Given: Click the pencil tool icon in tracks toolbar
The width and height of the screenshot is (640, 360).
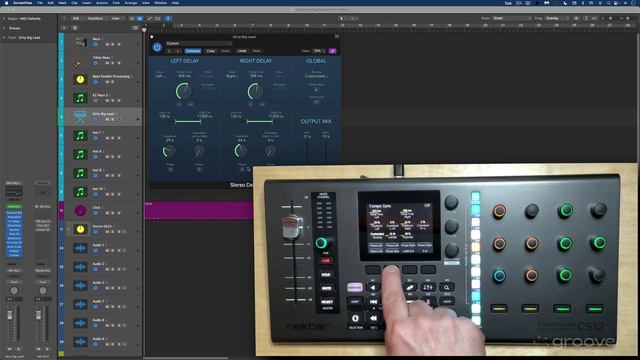Looking at the screenshot, I should pyautogui.click(x=150, y=18).
